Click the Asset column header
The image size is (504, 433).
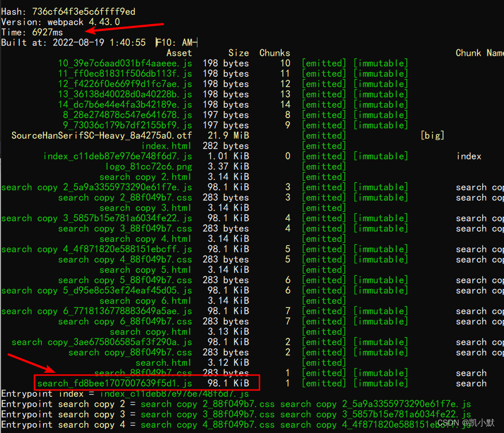[x=179, y=53]
